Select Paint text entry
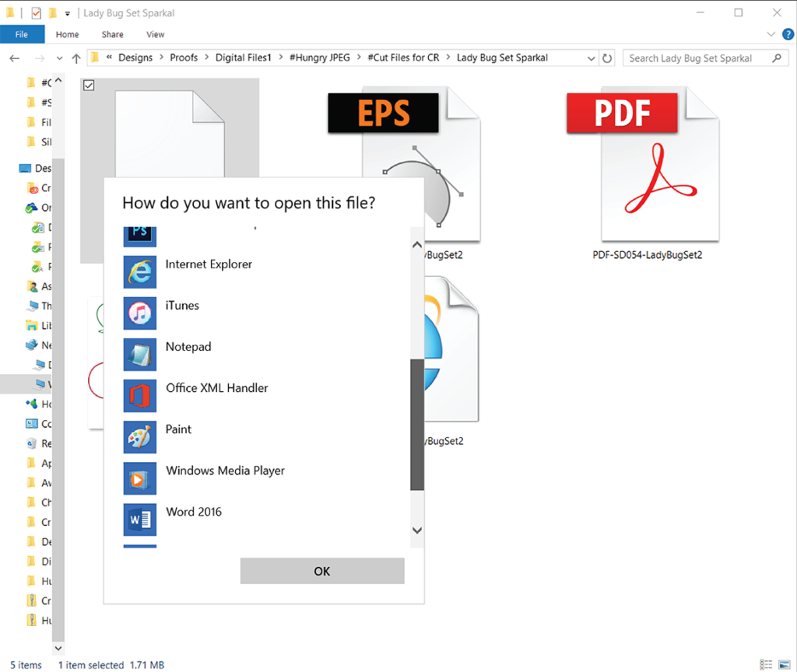The height and width of the screenshot is (672, 797). tap(178, 429)
